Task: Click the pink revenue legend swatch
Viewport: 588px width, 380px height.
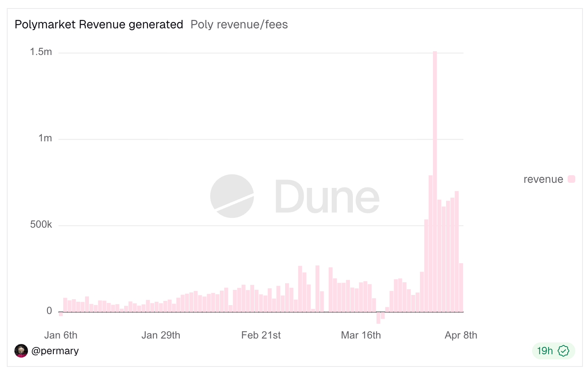Action: tap(571, 179)
